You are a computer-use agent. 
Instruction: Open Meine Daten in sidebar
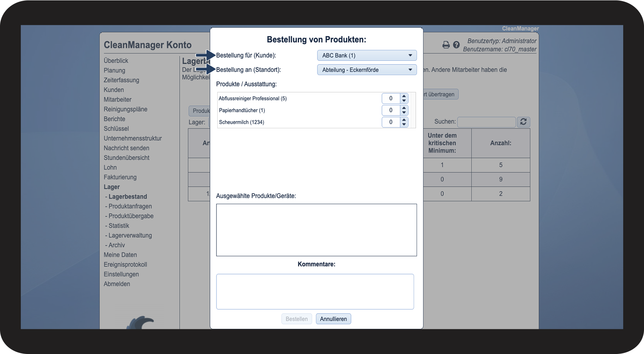(120, 255)
